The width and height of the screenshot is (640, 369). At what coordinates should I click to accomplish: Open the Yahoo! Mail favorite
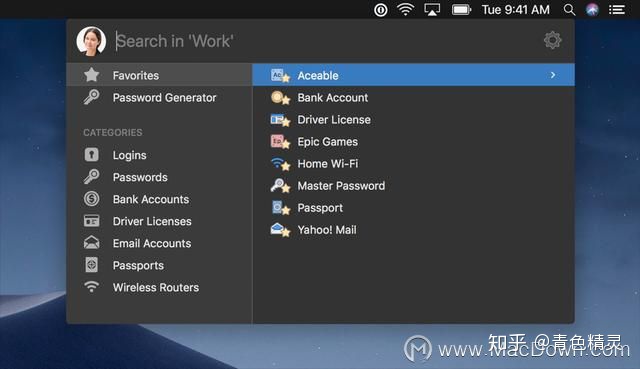413,230
